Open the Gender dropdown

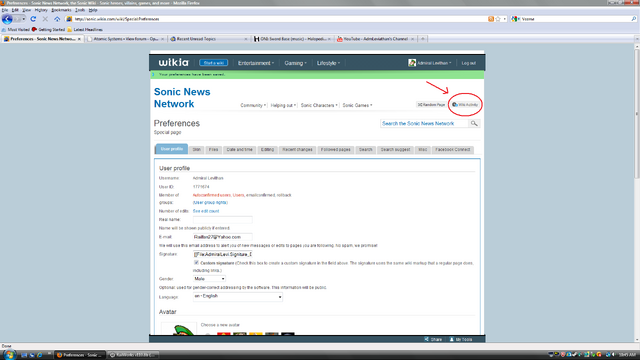pos(209,279)
